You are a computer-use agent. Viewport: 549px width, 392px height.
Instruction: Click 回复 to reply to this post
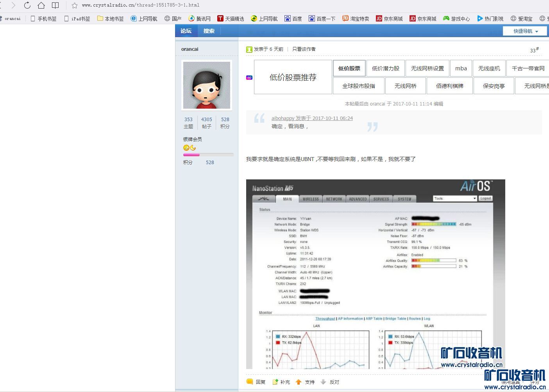pos(256,382)
